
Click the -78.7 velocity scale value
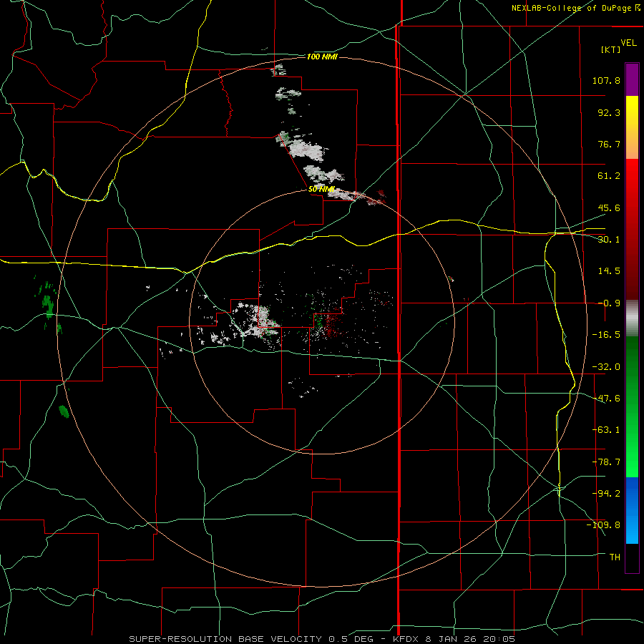tap(606, 462)
